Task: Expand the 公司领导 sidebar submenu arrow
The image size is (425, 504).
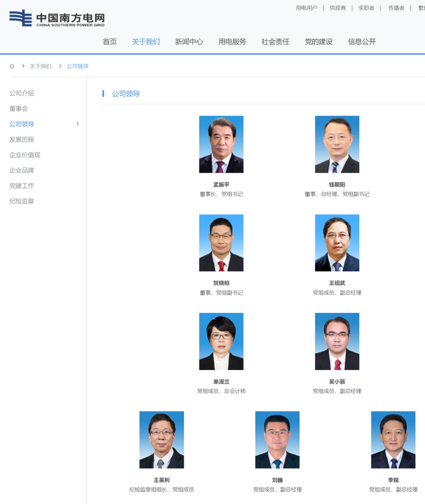Action: [78, 124]
